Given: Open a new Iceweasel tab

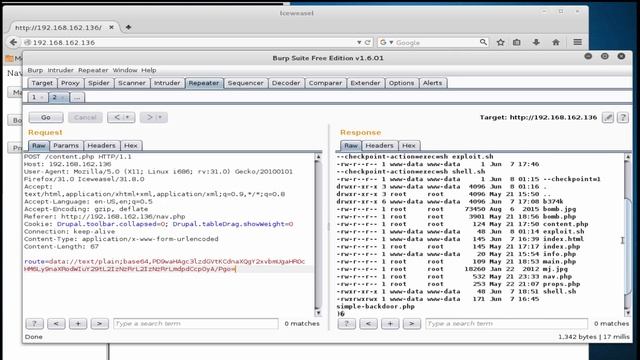Looking at the screenshot, I should point(128,27).
